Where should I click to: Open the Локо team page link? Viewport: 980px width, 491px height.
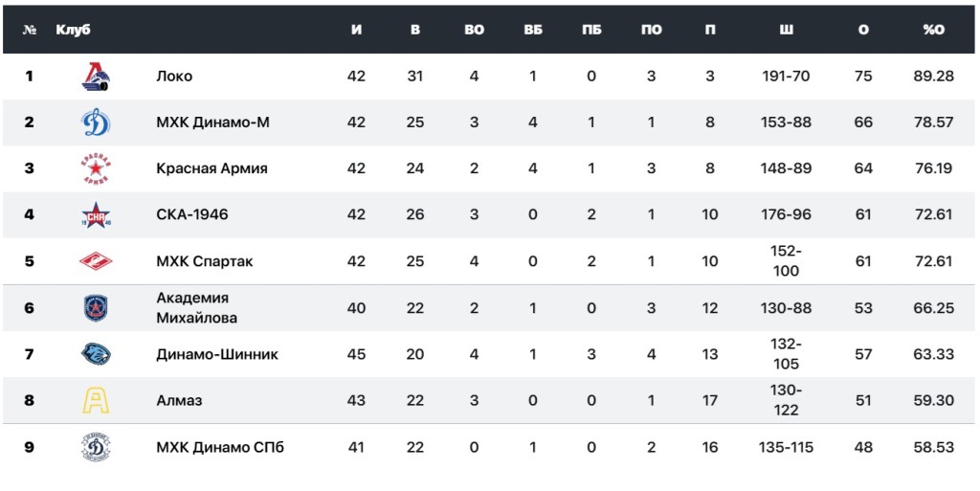(x=174, y=76)
